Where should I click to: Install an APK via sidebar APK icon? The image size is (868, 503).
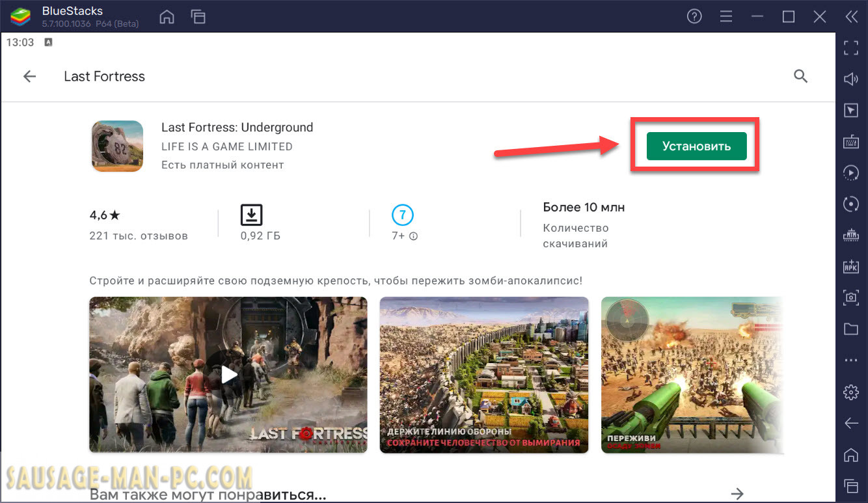coord(851,266)
